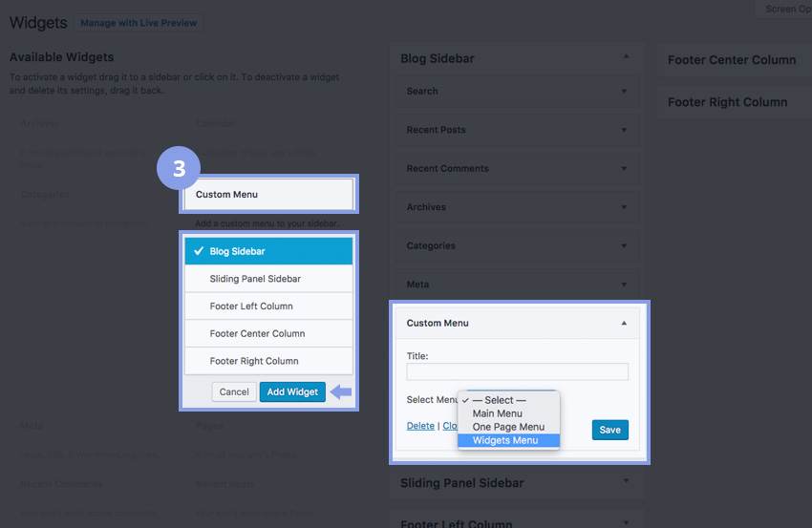
Task: Click the Cancel button
Action: [x=234, y=391]
